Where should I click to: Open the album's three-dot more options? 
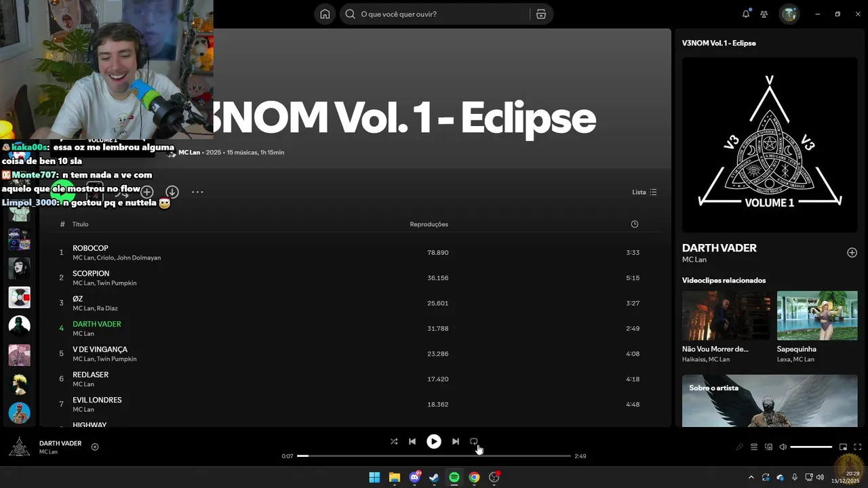pyautogui.click(x=197, y=192)
